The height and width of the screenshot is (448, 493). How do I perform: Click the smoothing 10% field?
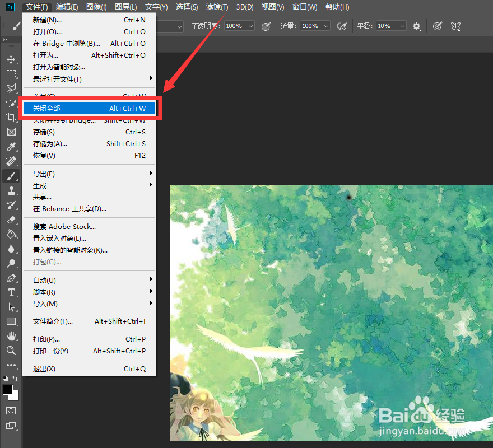[x=387, y=26]
